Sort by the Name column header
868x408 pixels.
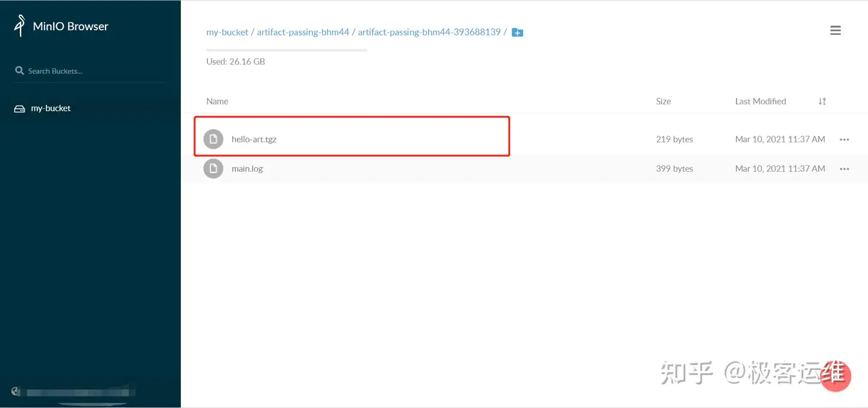(x=218, y=101)
